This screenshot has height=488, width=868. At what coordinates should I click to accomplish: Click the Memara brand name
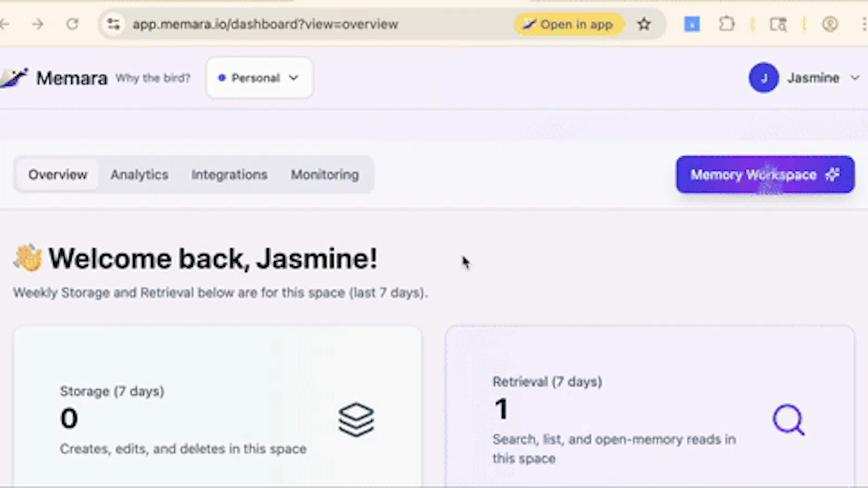pos(72,78)
